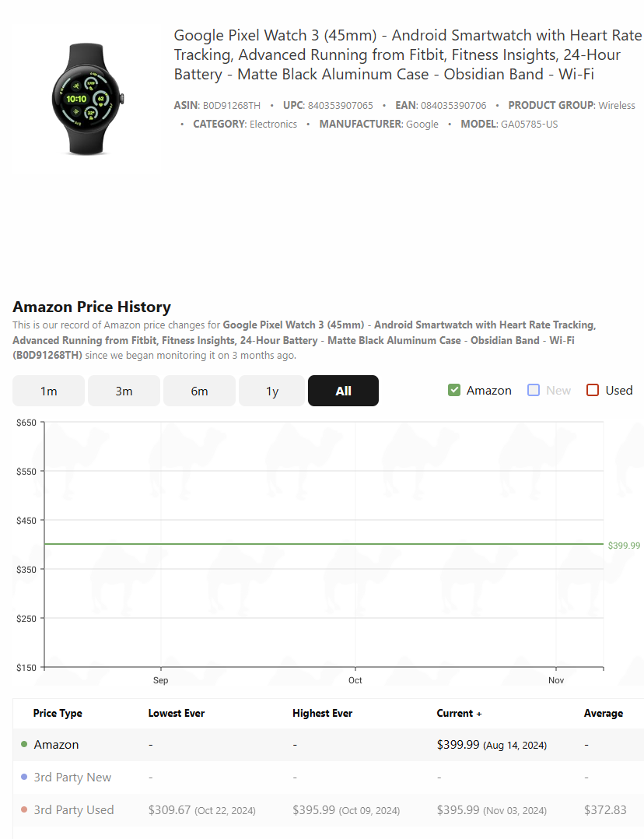Image resolution: width=644 pixels, height=839 pixels.
Task: Click the Amazon row in price table
Action: point(328,745)
